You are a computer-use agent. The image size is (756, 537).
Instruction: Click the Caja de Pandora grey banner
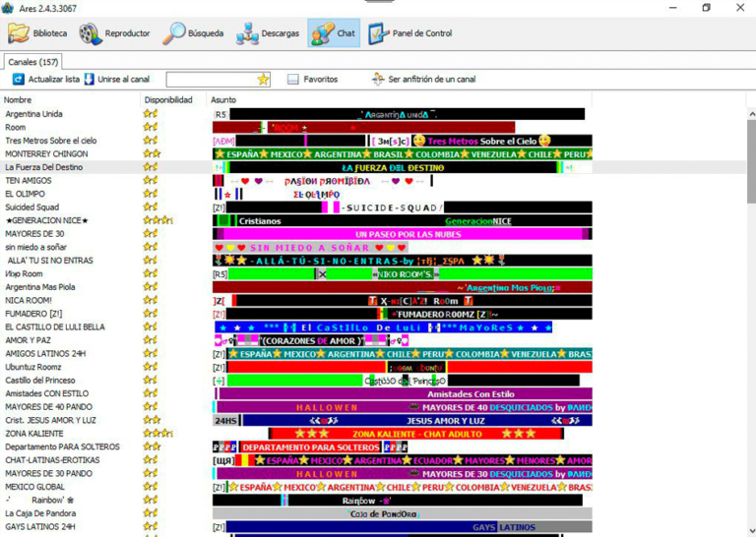402,513
